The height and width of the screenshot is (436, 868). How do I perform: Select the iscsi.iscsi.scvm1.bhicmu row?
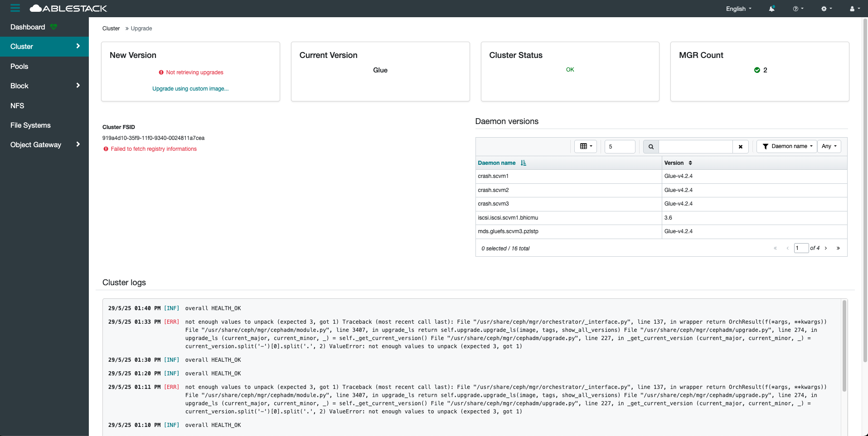click(661, 218)
